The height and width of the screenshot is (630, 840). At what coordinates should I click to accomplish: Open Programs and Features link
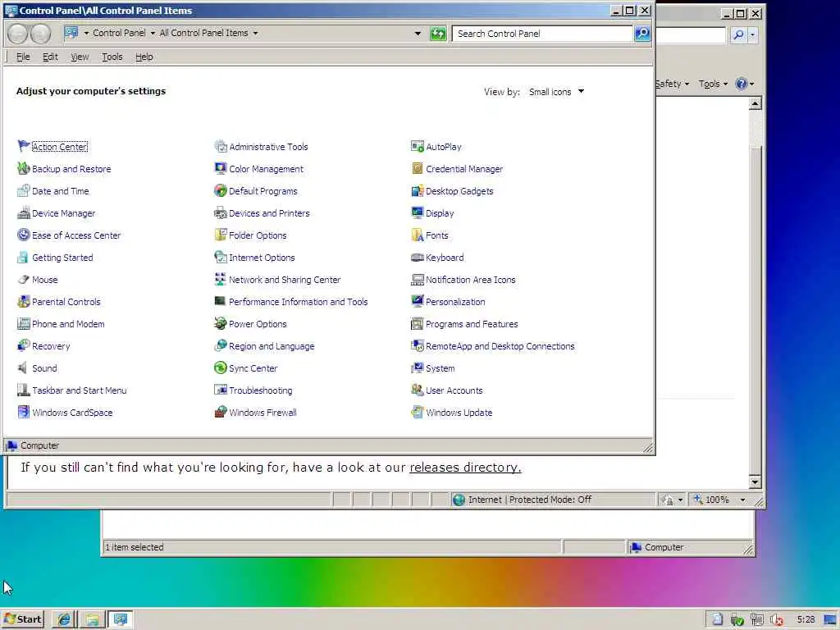click(x=472, y=324)
